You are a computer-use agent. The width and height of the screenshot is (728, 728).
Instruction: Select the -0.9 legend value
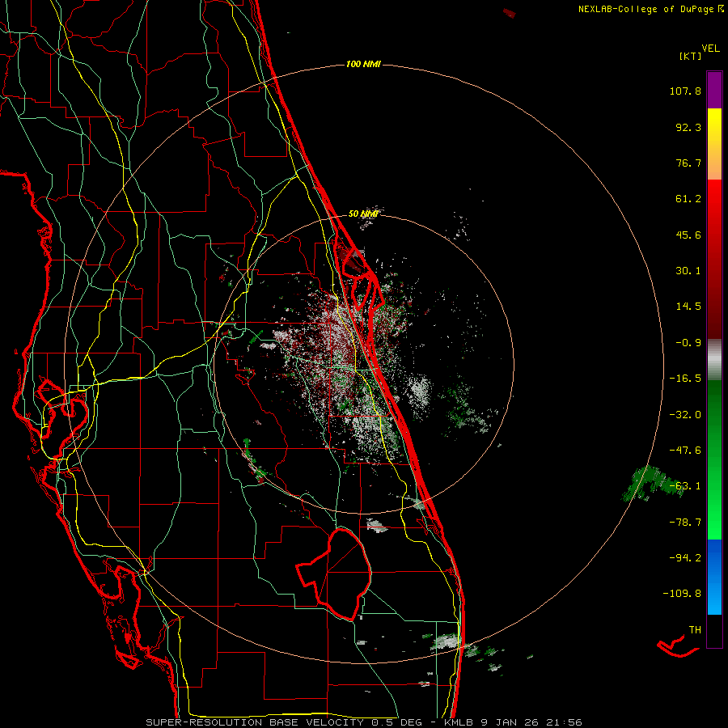[688, 343]
